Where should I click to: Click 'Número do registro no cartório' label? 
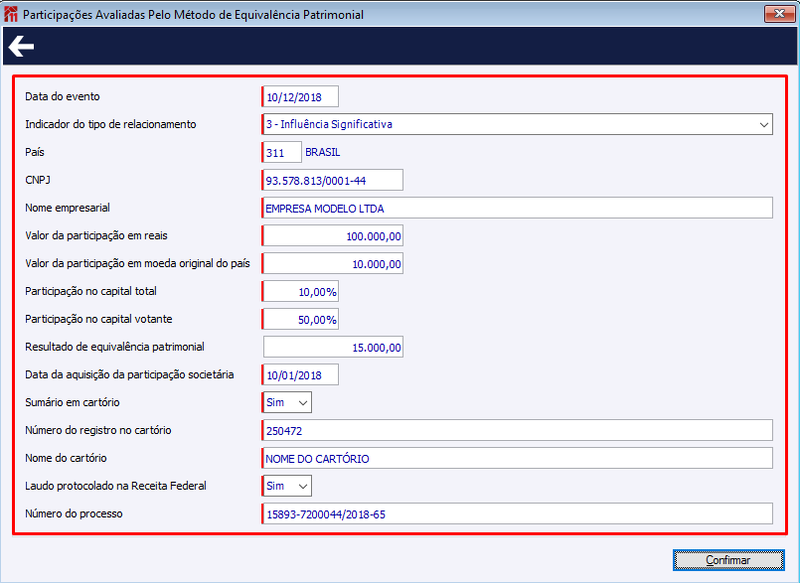click(x=98, y=430)
